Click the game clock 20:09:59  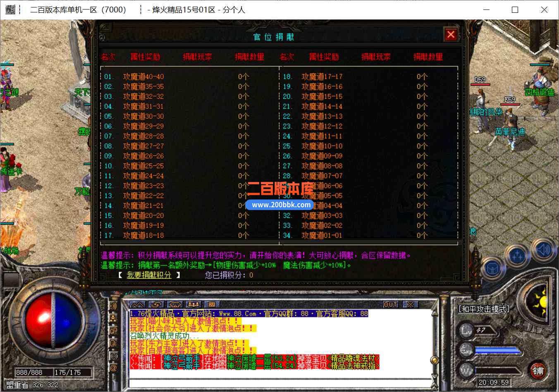coord(494,382)
